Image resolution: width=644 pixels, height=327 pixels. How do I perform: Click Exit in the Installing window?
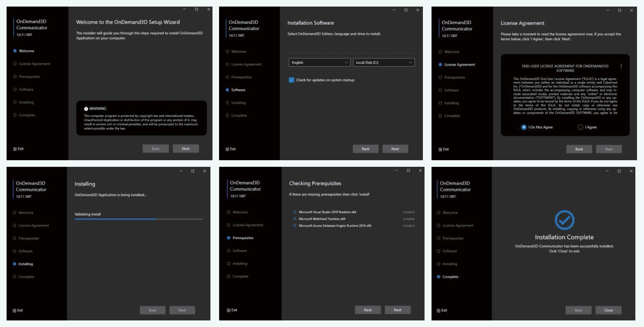(x=18, y=311)
